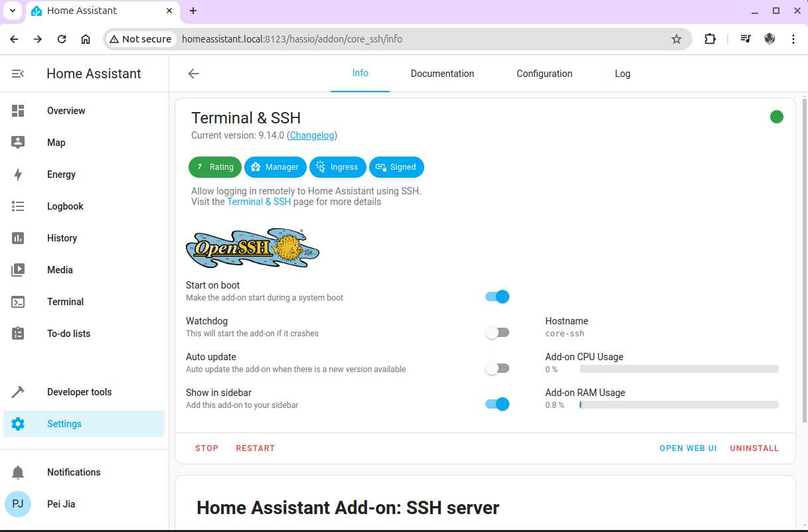Screen dimensions: 808x532
Task: Disable the Start on boot switch
Action: [497, 297]
